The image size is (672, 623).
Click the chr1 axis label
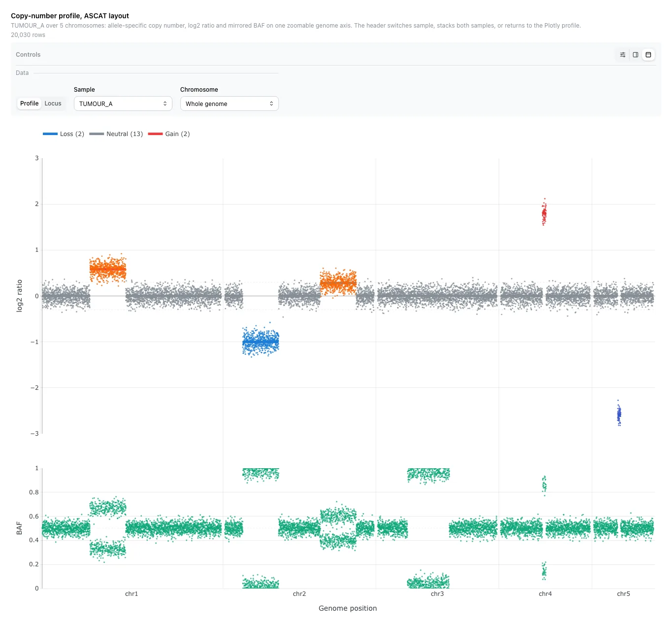[x=132, y=594]
